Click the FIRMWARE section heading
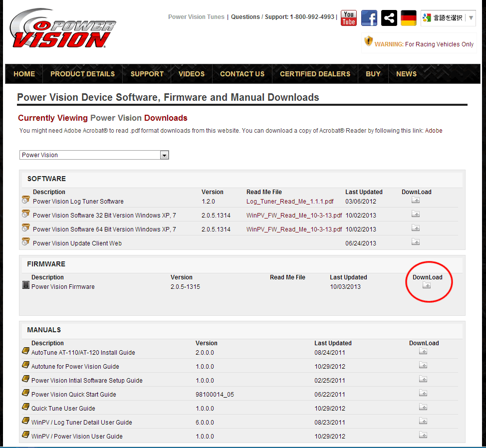Viewport: 486px width, 448px height. click(46, 264)
